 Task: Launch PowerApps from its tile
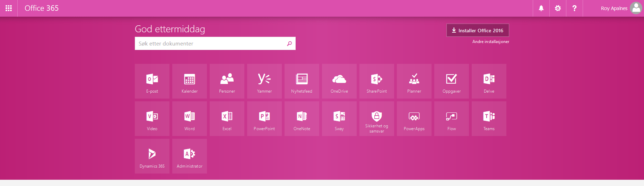point(414,119)
